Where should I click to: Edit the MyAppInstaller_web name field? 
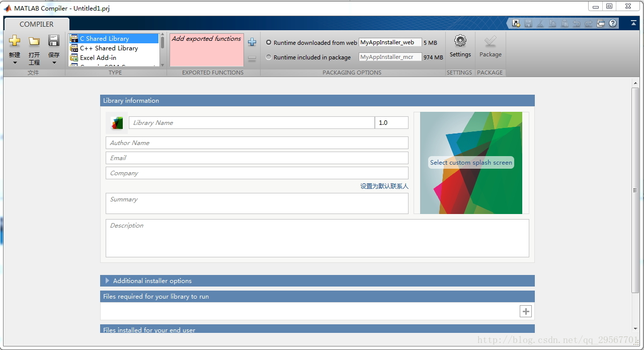tap(390, 43)
